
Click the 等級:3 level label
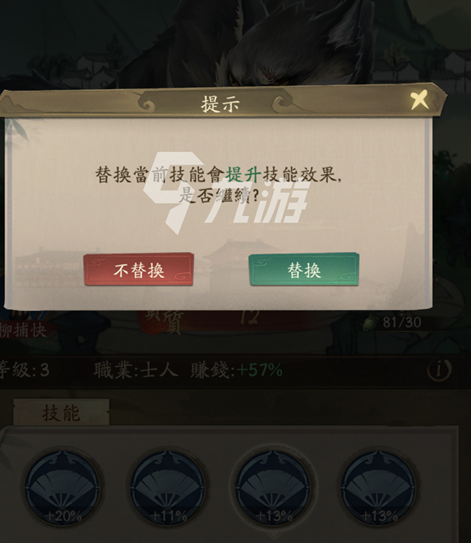pos(24,371)
